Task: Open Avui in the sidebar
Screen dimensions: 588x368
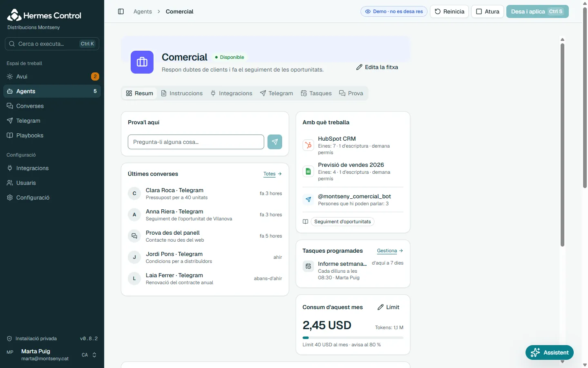Action: point(52,76)
